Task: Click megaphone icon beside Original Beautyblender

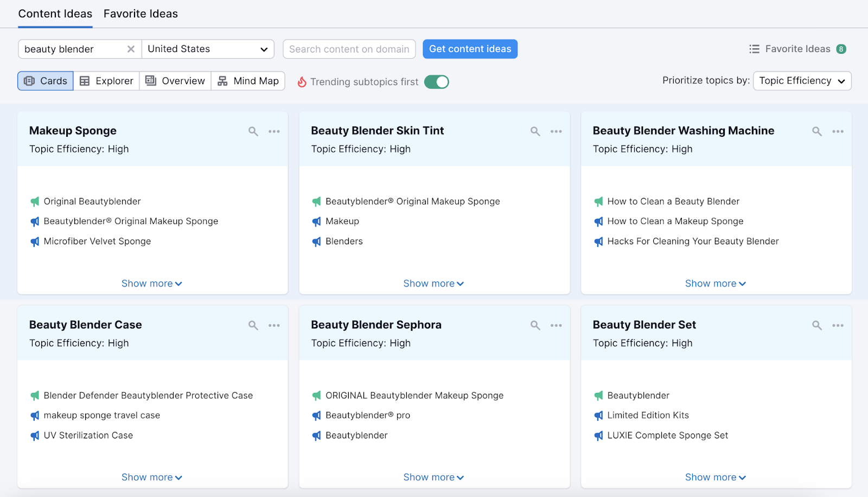Action: coord(35,202)
